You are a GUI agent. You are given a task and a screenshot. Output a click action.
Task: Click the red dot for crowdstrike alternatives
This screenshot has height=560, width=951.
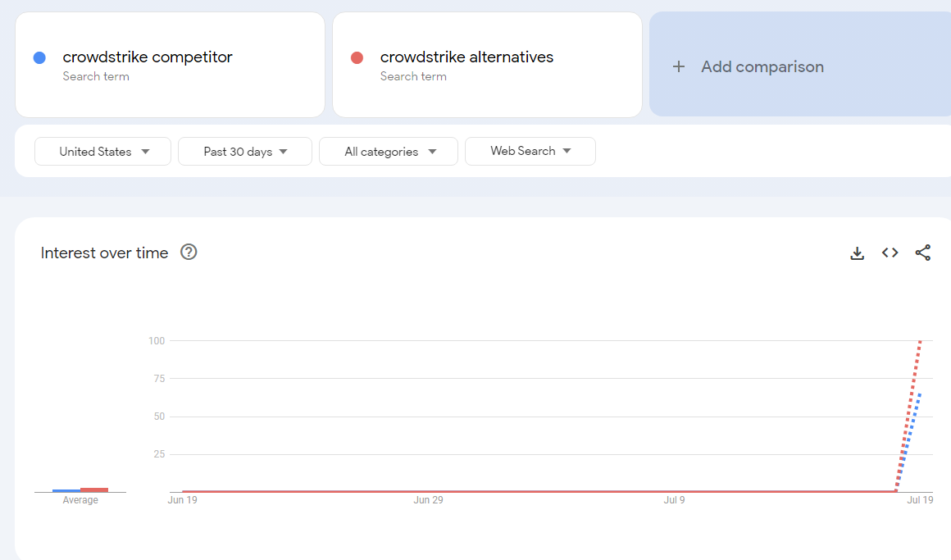coord(357,57)
